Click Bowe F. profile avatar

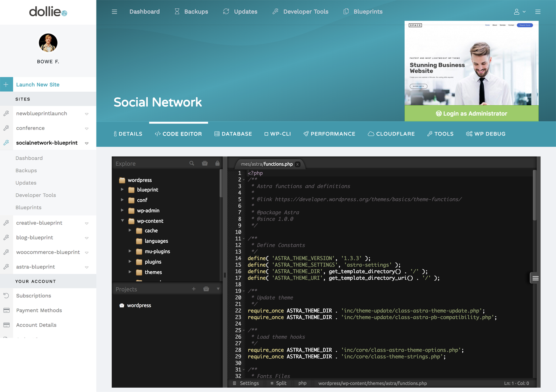(x=48, y=43)
